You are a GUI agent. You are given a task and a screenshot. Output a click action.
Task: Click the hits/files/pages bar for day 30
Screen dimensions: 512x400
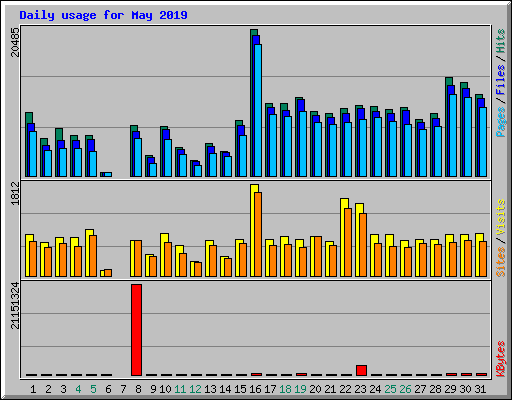[466, 129]
